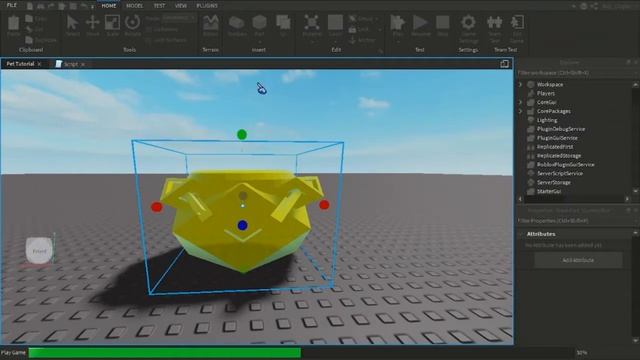Expand the CoreGui tree node
Screen dimensions: 640x360
(x=520, y=102)
